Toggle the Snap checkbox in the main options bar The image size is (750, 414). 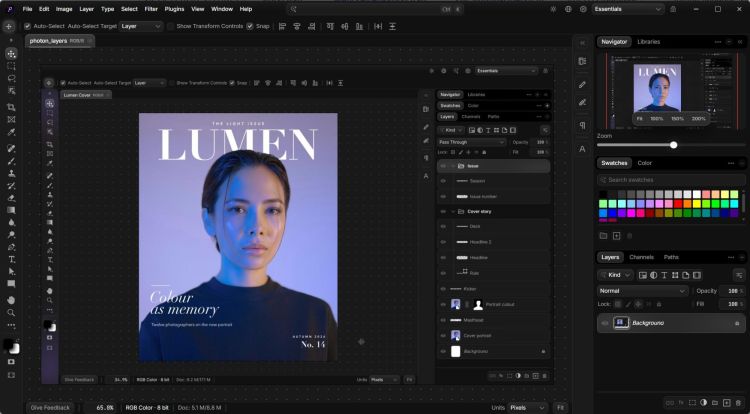(250, 26)
